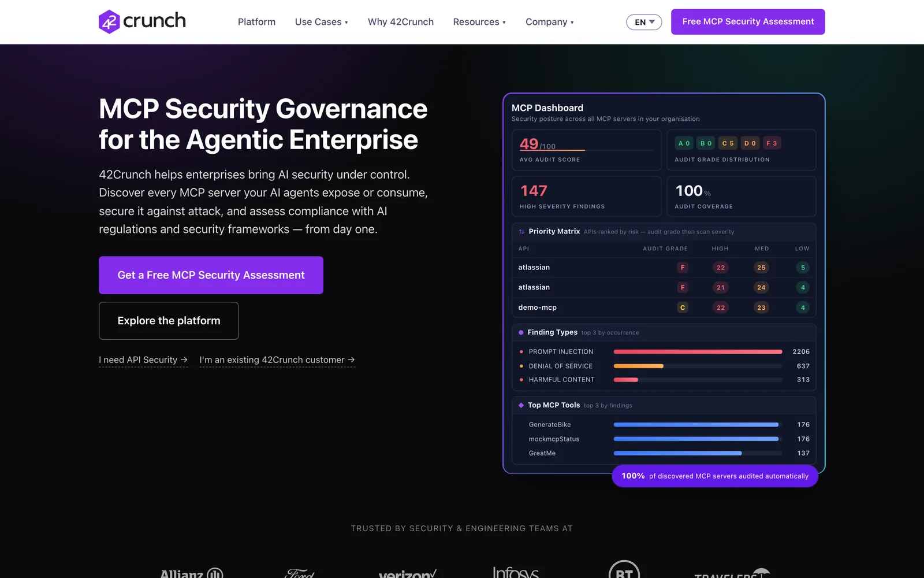Screen dimensions: 924x578
Task: Click the A 0 grade badge
Action: coord(684,143)
